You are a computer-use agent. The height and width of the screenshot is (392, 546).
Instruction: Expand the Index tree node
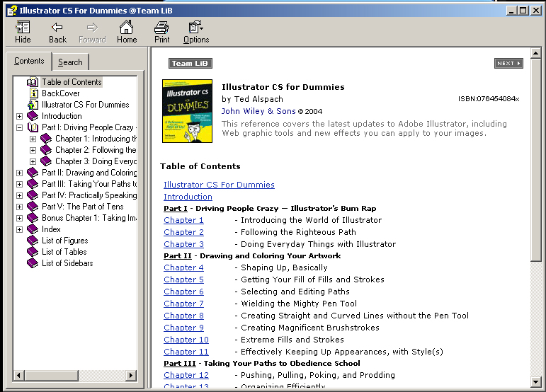[20, 229]
